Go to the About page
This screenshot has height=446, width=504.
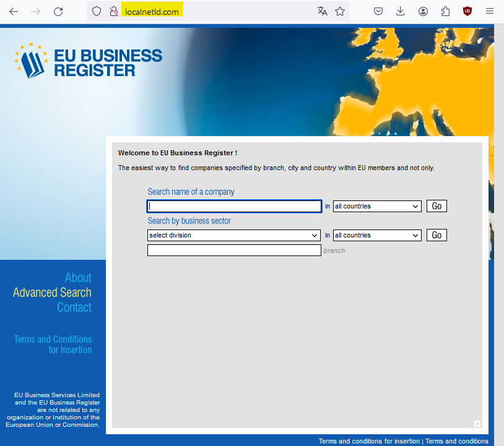[78, 278]
